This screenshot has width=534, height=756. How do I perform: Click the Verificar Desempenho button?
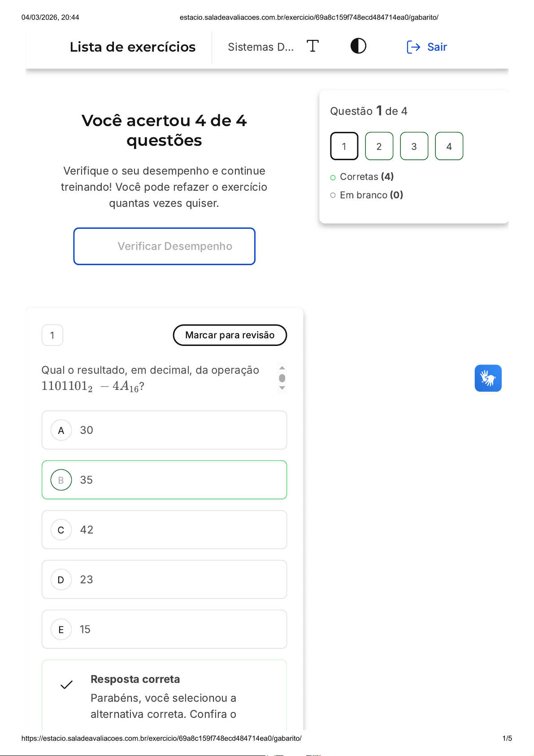[164, 246]
